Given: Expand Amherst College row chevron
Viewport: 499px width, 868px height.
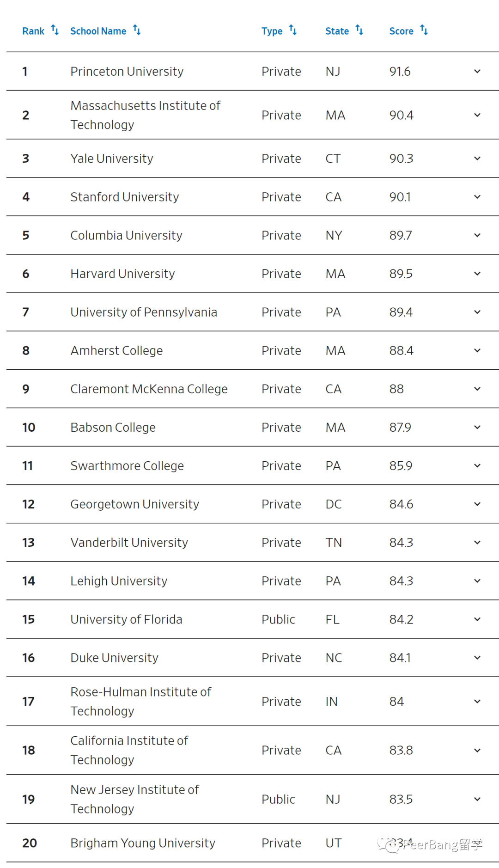Looking at the screenshot, I should (477, 350).
